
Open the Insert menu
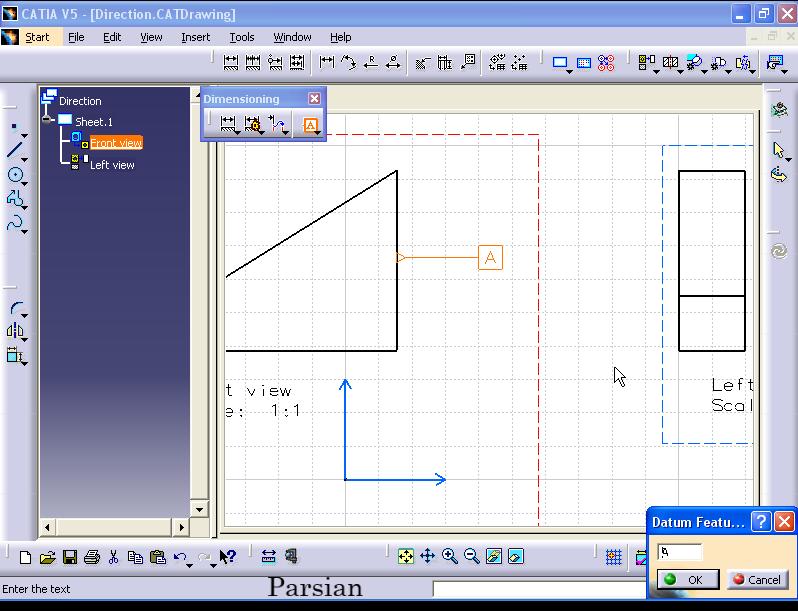point(195,37)
